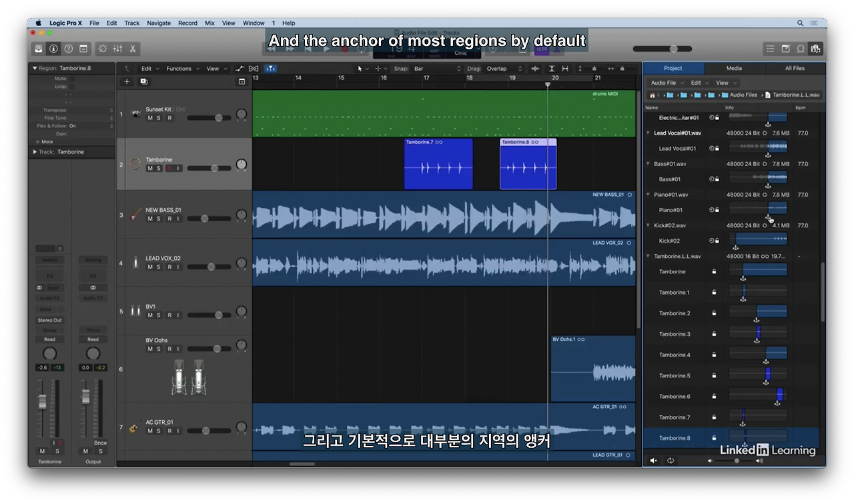
Task: Toggle the Inspector button in control bar
Action: coord(53,49)
